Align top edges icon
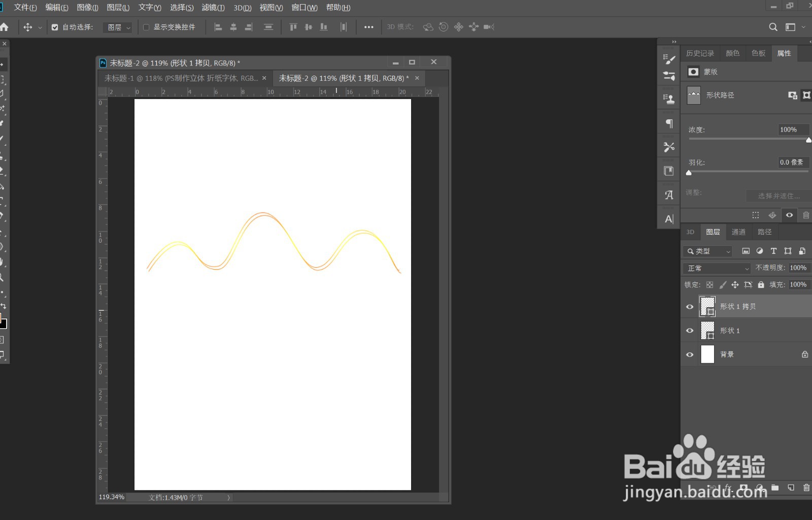Viewport: 812px width, 520px height. [293, 27]
